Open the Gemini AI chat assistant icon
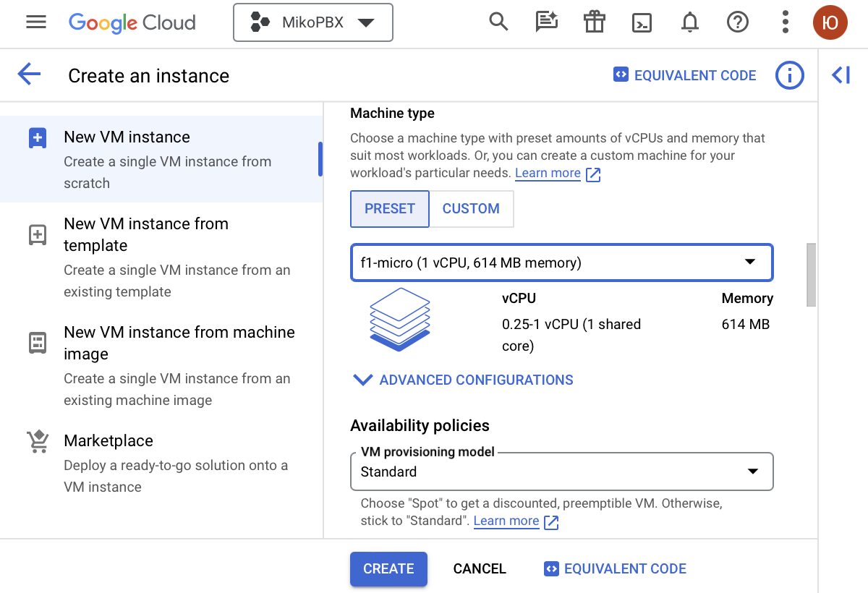The image size is (868, 593). 546,22
